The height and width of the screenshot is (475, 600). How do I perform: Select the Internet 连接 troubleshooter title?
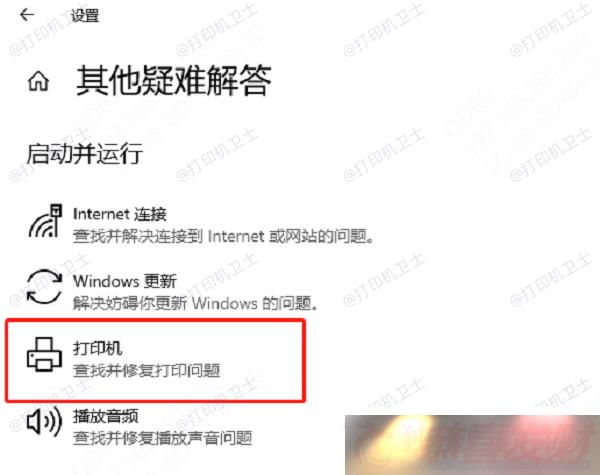point(119,214)
